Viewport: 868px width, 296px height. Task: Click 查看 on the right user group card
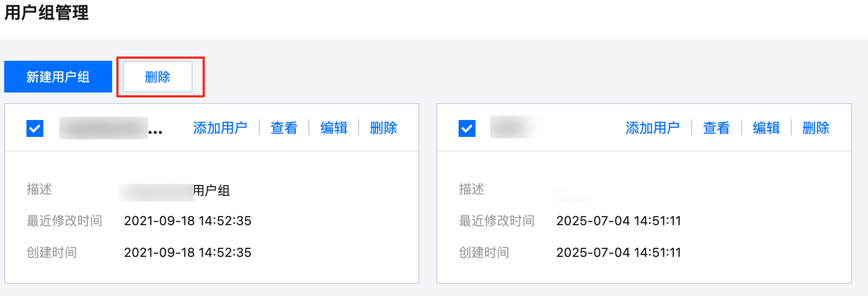pos(716,128)
